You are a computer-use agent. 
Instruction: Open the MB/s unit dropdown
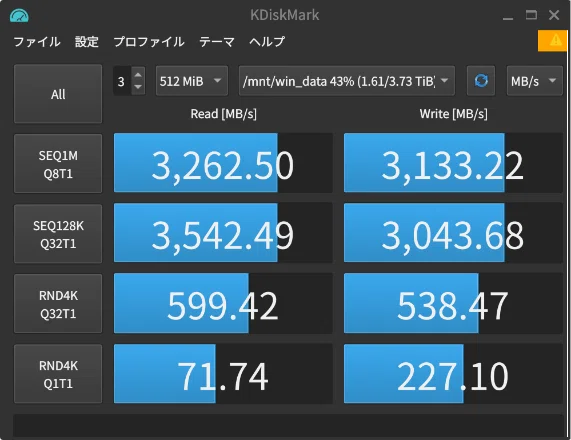pyautogui.click(x=535, y=81)
